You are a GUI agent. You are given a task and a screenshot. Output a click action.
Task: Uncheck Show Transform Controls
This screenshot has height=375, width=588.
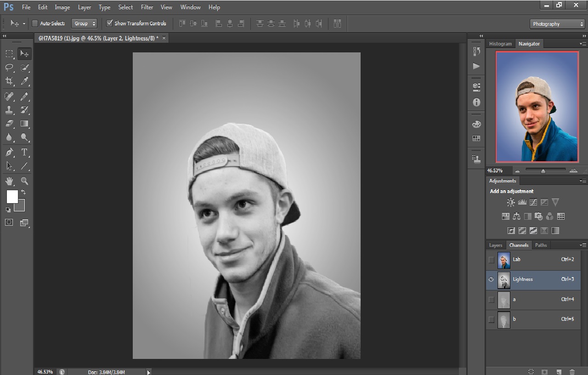(x=109, y=23)
